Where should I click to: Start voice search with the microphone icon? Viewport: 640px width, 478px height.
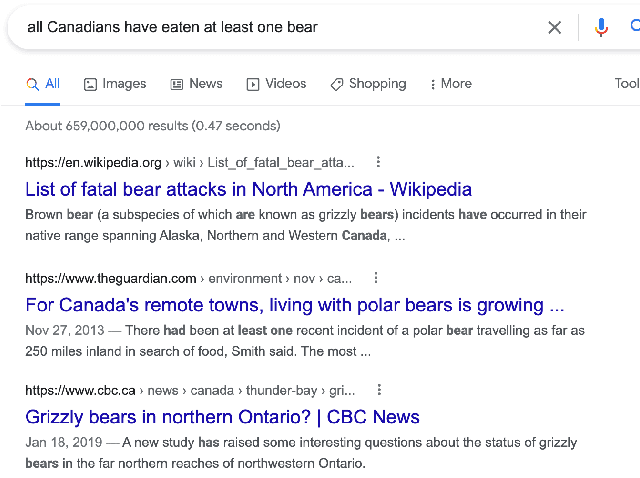click(x=601, y=27)
